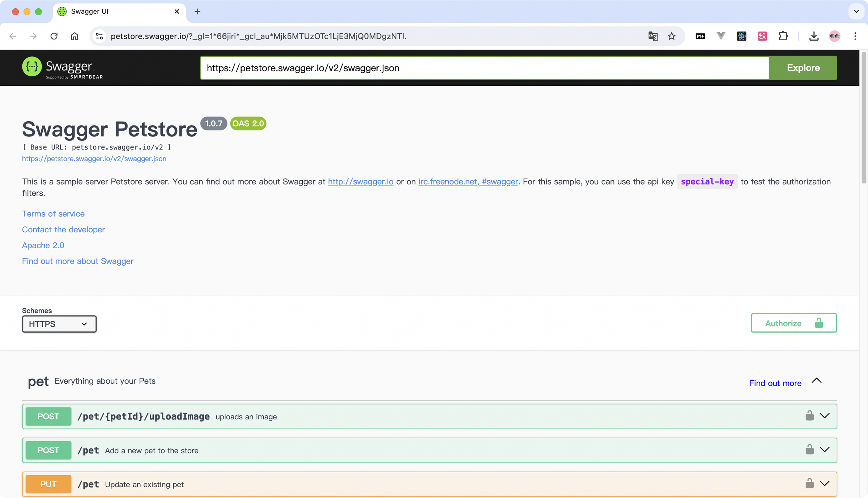Click the green Explore button

[803, 68]
